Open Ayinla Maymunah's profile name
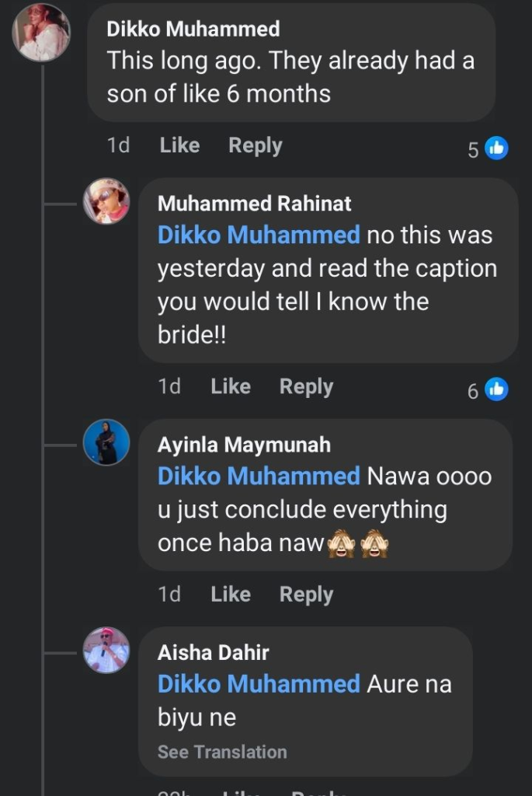The image size is (532, 796). pyautogui.click(x=244, y=445)
